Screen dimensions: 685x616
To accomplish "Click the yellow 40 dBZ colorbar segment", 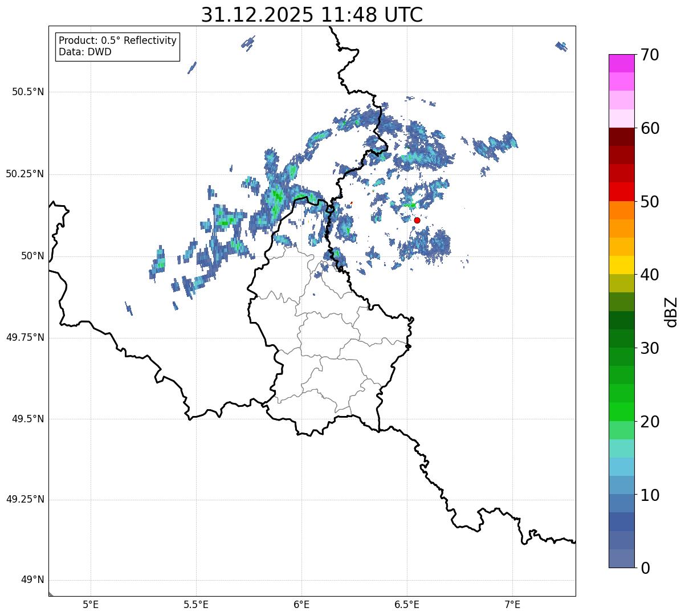I will coord(621,265).
